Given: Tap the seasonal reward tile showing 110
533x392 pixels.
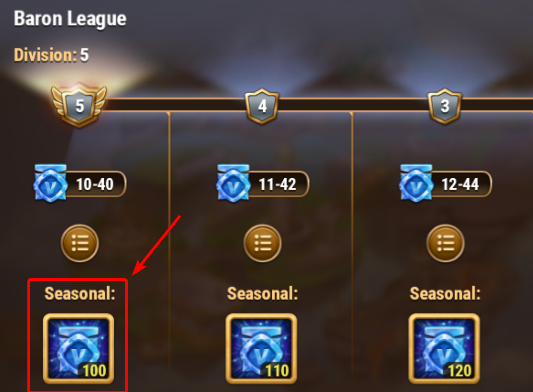Looking at the screenshot, I should click(261, 348).
